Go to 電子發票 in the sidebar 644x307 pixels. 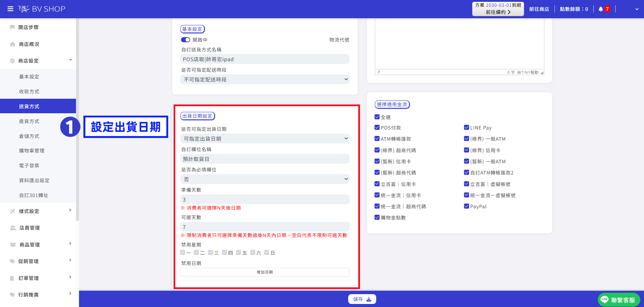(29, 166)
